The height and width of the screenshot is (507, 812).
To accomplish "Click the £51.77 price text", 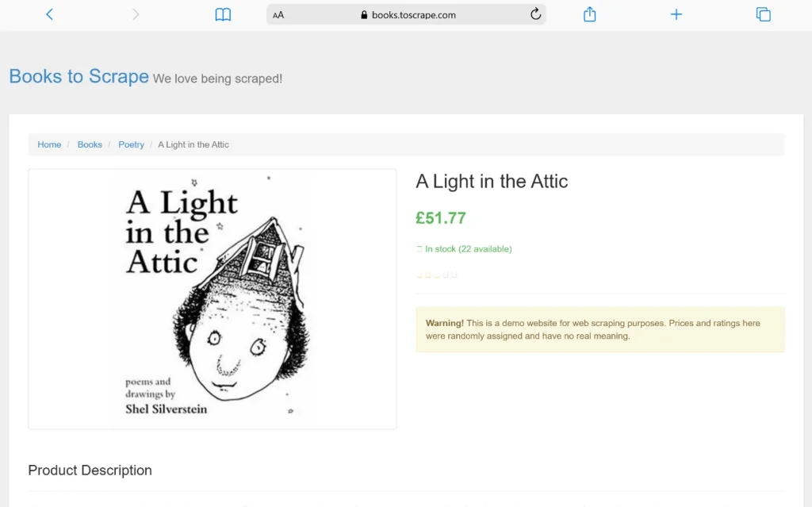I will tap(441, 217).
